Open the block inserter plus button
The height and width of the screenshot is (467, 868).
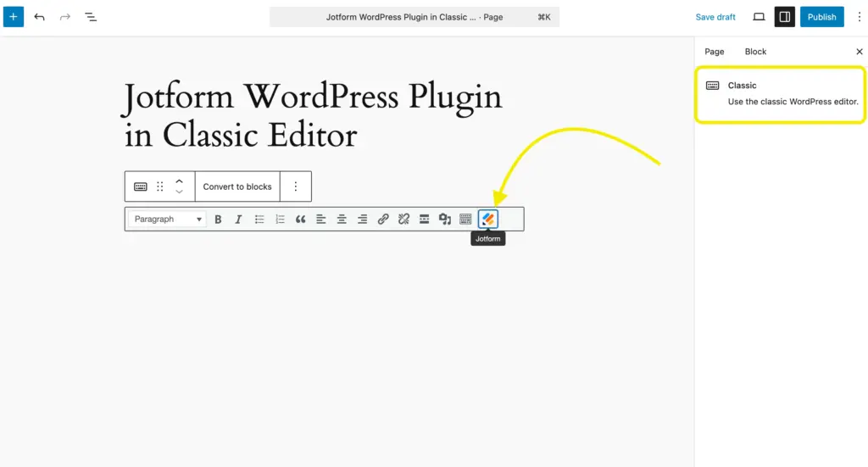click(14, 17)
